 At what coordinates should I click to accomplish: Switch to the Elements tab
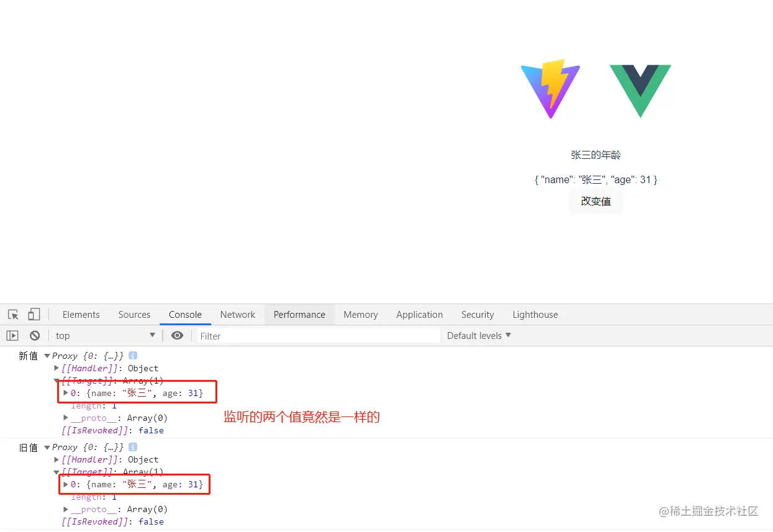tap(81, 315)
